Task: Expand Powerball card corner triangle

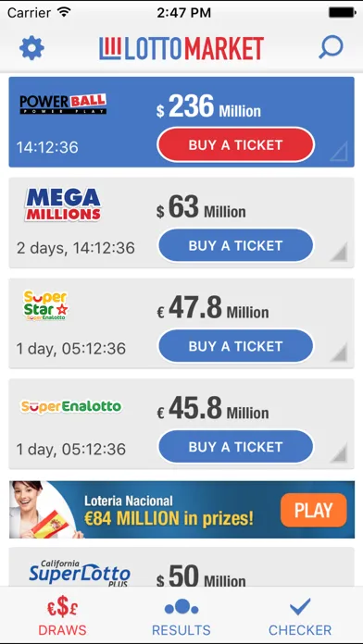Action: click(339, 152)
